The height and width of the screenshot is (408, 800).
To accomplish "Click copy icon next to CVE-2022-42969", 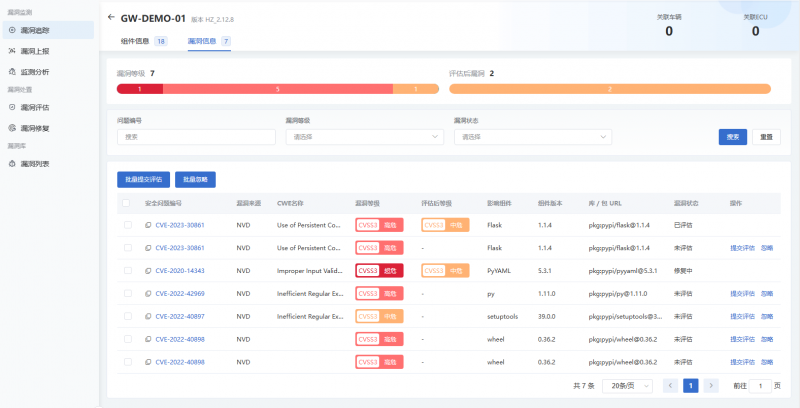I will tap(149, 293).
